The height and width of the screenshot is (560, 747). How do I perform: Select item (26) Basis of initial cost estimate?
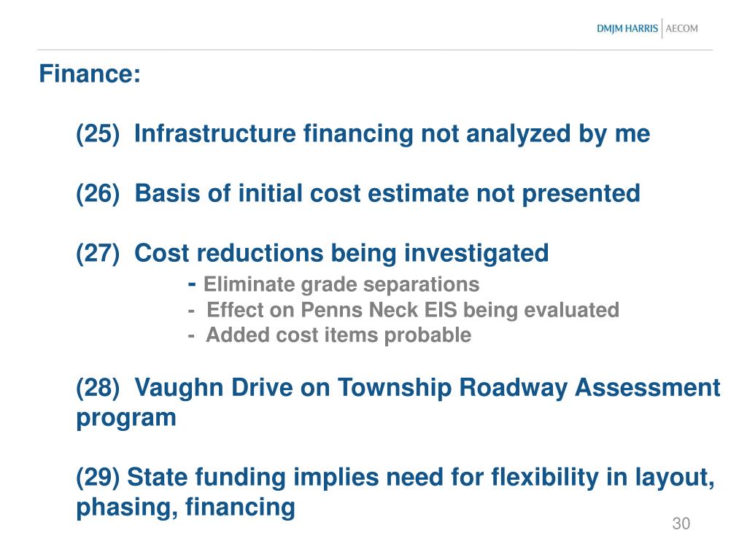point(357,194)
